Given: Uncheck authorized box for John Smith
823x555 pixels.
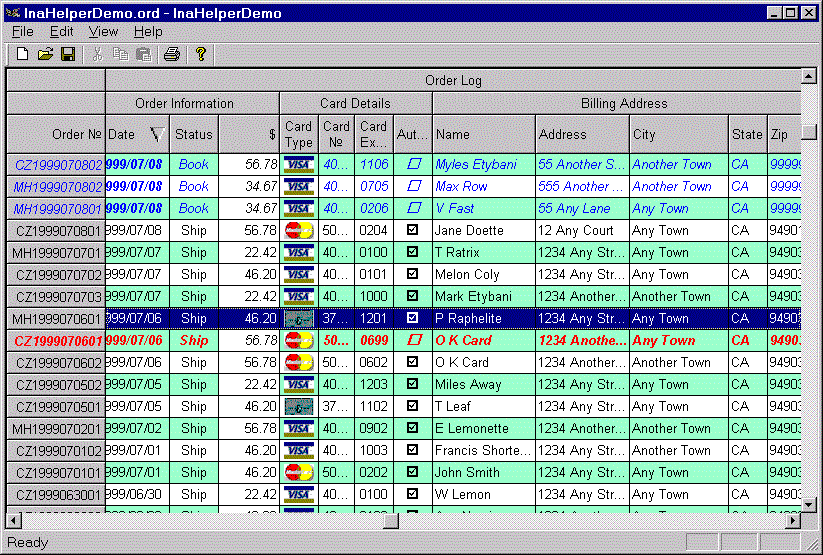Looking at the screenshot, I should click(x=413, y=472).
